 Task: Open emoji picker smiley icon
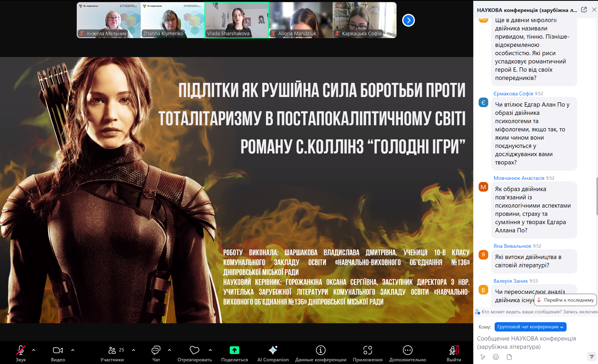tap(496, 357)
